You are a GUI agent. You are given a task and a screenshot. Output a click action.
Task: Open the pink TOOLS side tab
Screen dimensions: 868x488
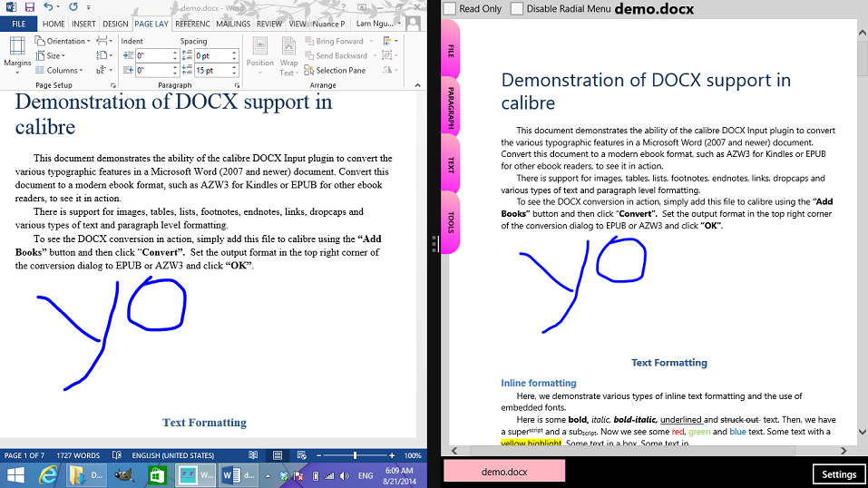click(451, 222)
